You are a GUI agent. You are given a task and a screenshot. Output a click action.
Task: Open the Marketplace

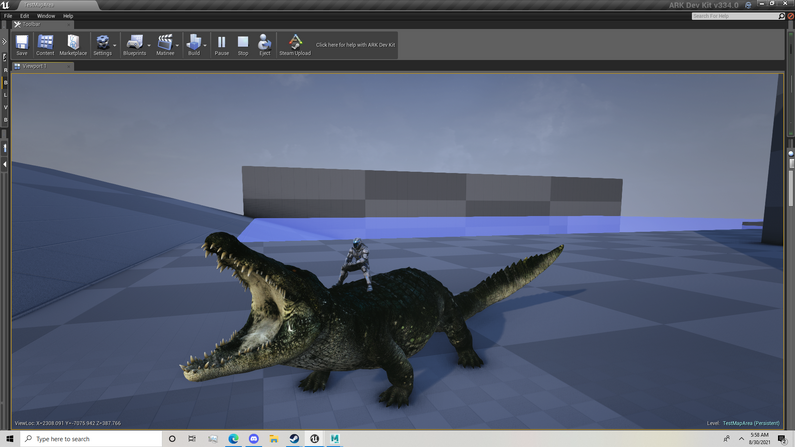click(x=73, y=45)
